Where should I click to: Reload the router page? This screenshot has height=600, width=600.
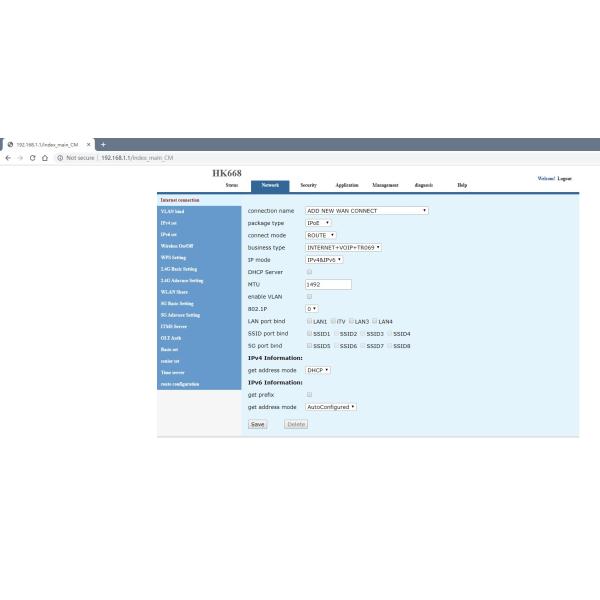pyautogui.click(x=33, y=157)
